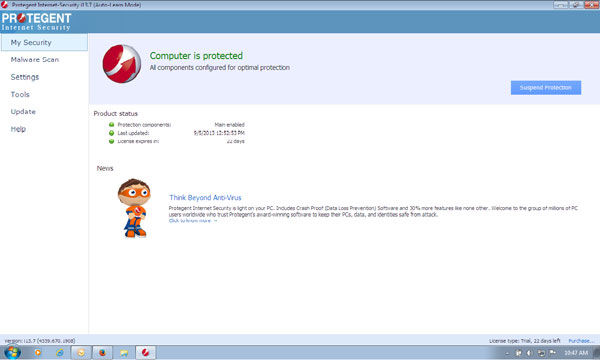600x360 pixels.
Task: Click the Protection components label
Action: [144, 125]
